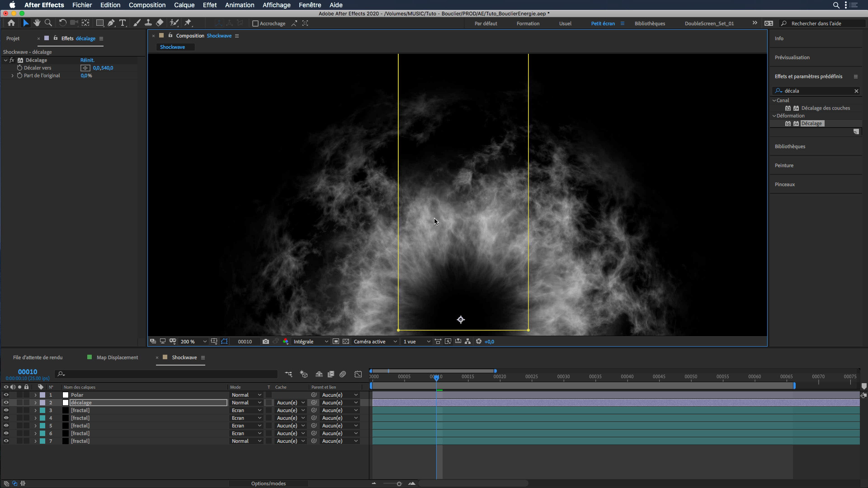Open the 200 % zoom dropdown
Image resolution: width=868 pixels, height=488 pixels.
click(193, 342)
